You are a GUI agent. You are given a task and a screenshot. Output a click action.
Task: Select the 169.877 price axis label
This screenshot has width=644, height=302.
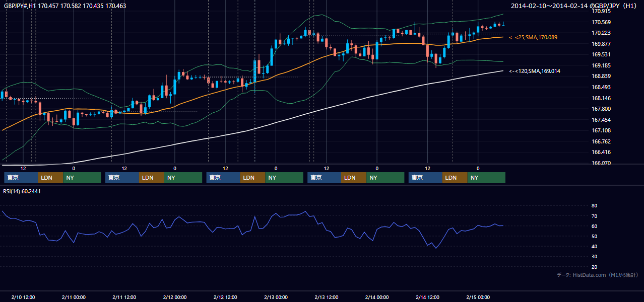[x=601, y=44]
